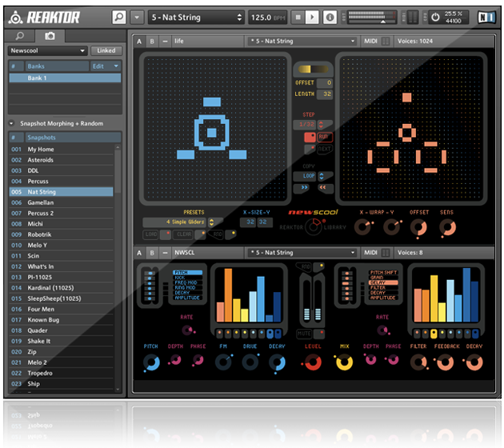Click the orange OFFSET knob
Screen dimensions: 504x448
(x=418, y=227)
